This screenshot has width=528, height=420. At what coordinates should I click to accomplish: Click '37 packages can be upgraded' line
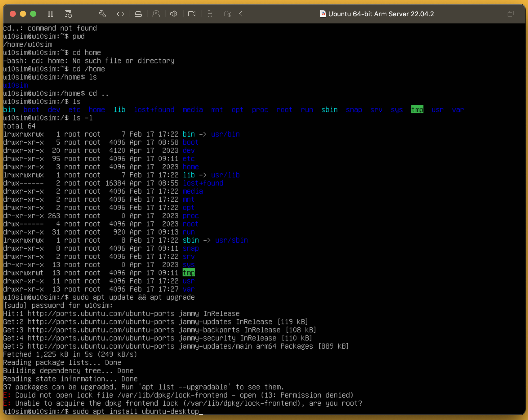pyautogui.click(x=144, y=387)
